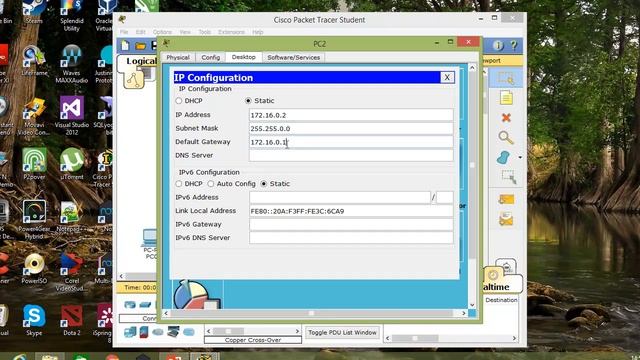Image resolution: width=640 pixels, height=360 pixels.
Task: Activate the red Delete tool
Action: (x=506, y=118)
